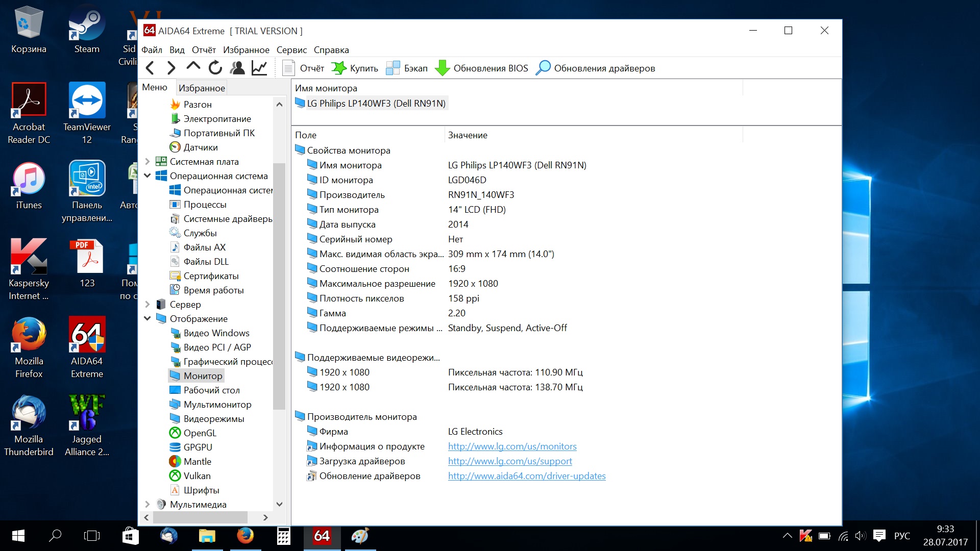Screen dimensions: 980x551
Task: Collapse the Операционная система node
Action: pos(148,176)
